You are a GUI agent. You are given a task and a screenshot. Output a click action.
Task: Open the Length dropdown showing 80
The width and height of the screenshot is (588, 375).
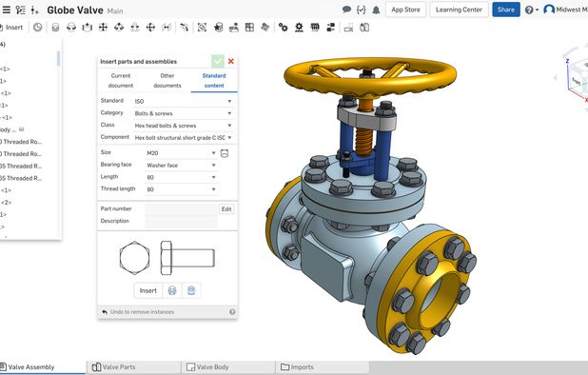[182, 177]
